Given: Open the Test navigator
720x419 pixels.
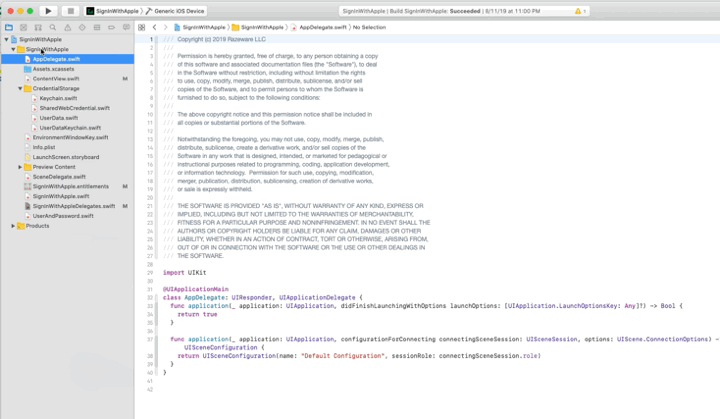Looking at the screenshot, I should (x=82, y=28).
